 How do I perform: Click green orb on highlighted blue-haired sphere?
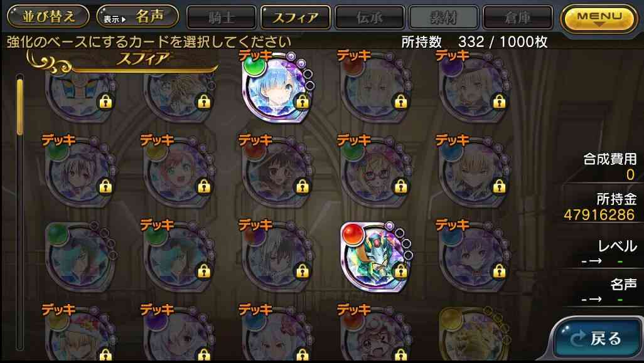click(255, 66)
